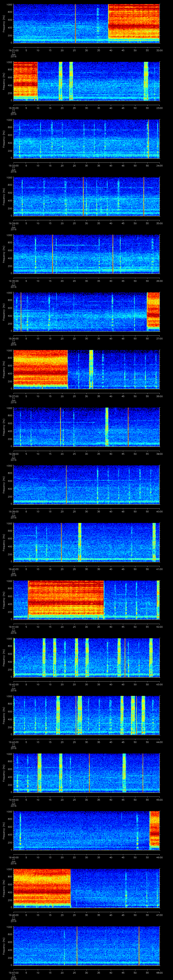Click the red vertical line at 19:35:16
This screenshot has width=173, height=980.
pyautogui.click(x=53, y=254)
